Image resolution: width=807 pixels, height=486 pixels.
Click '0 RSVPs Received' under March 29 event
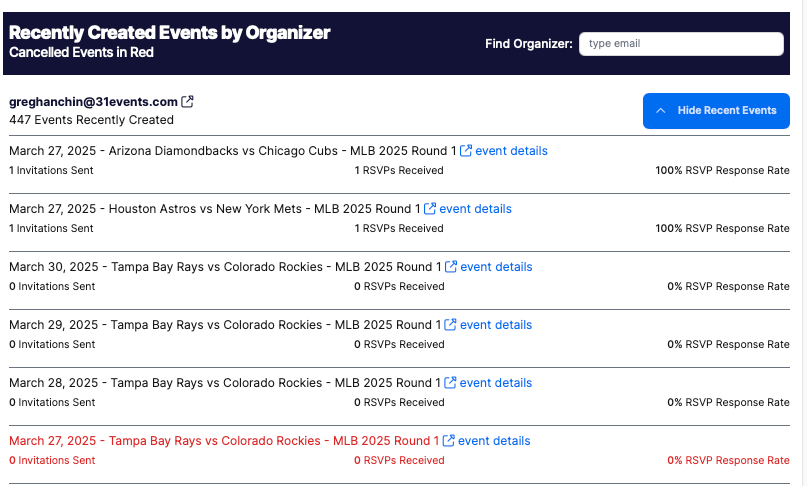(x=399, y=344)
